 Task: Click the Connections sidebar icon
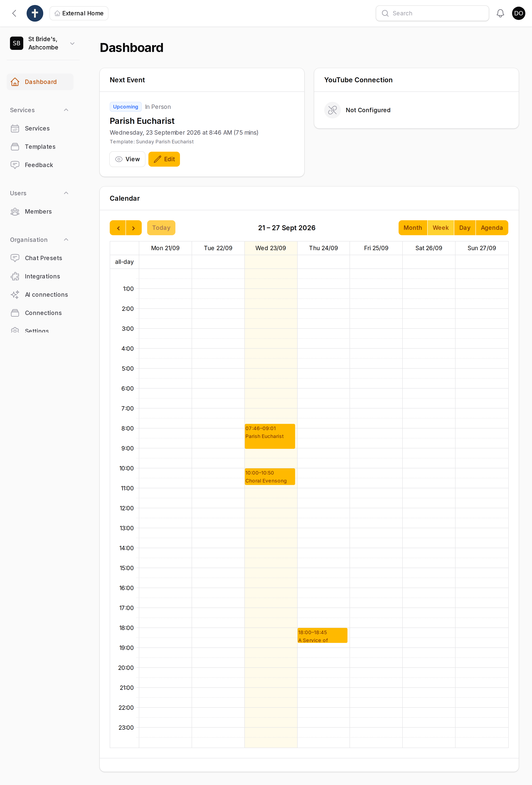(15, 313)
